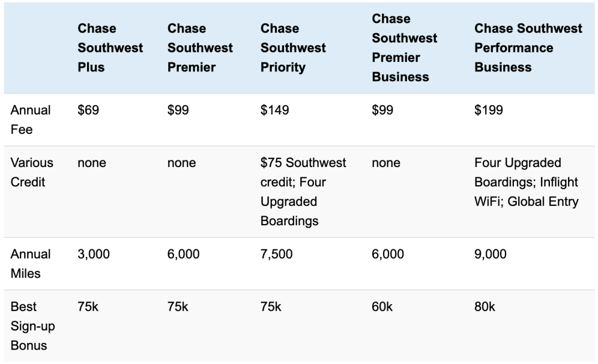Click the Four Upgraded Boardings Inflight WiFi cell
Image resolution: width=598 pixels, height=364 pixels.
[527, 182]
